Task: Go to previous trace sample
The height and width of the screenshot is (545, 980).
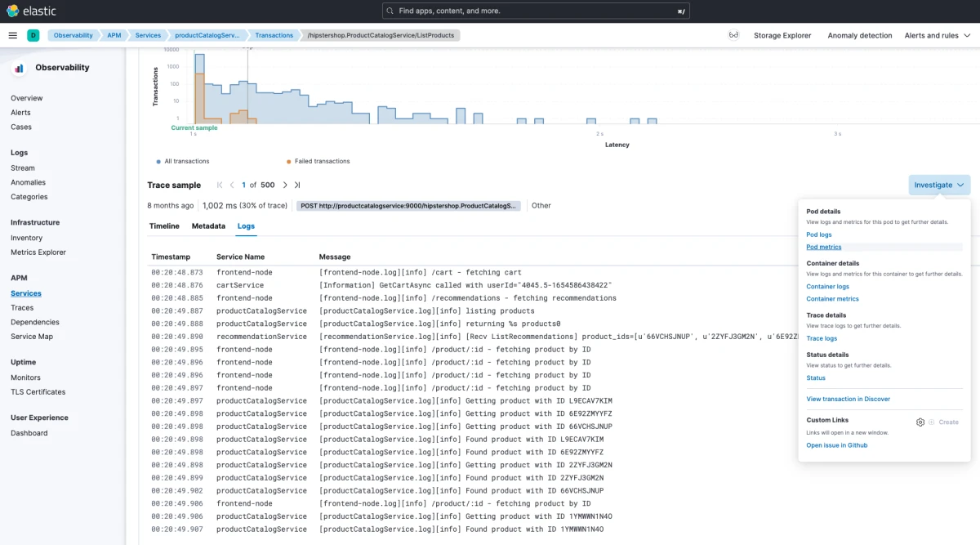Action: [232, 185]
